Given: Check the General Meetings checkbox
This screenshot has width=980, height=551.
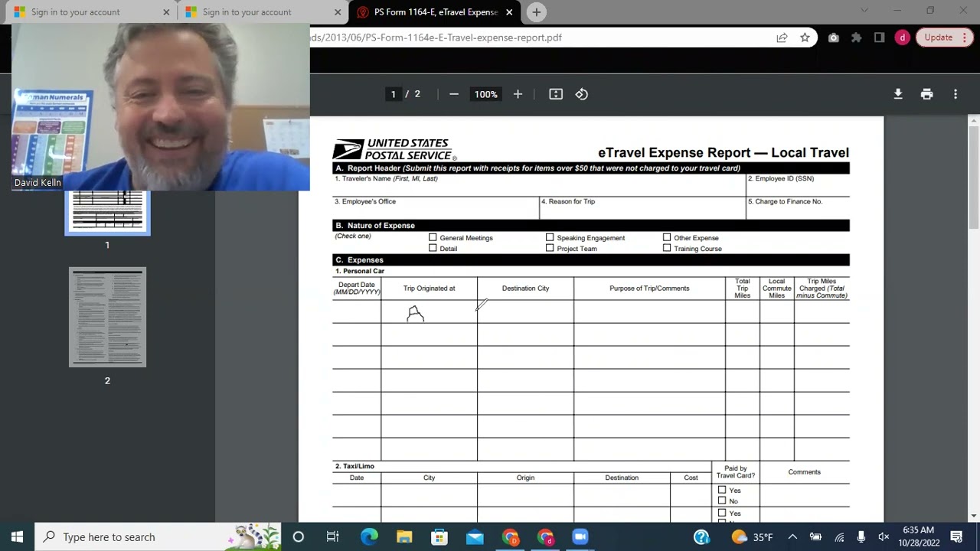Looking at the screenshot, I should click(x=433, y=238).
